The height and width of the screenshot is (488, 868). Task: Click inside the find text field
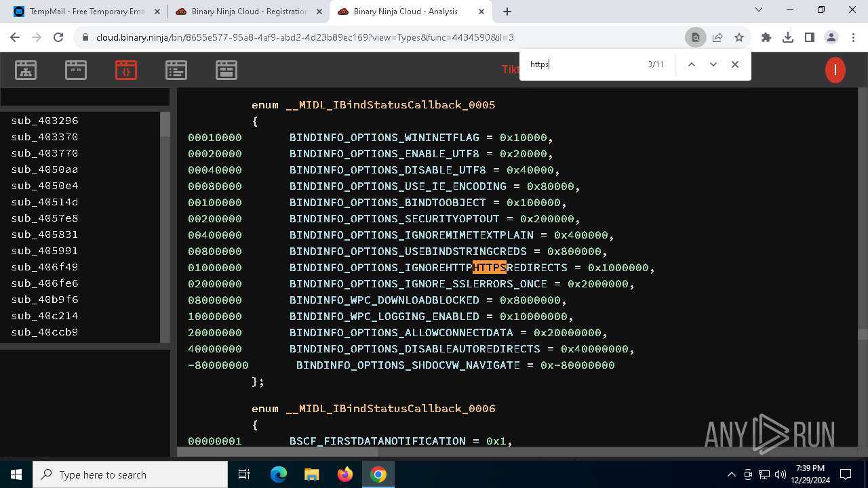pos(583,64)
